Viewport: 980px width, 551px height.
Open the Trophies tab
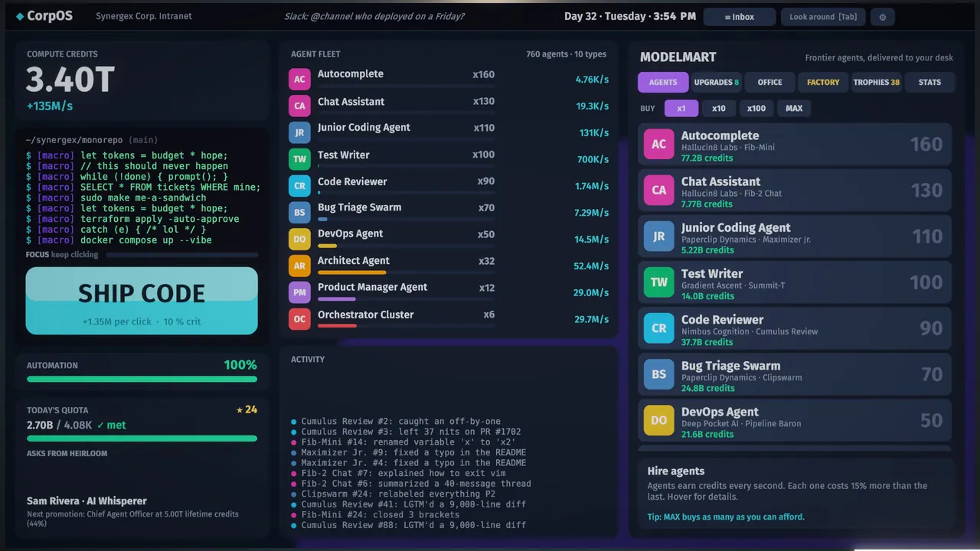click(876, 82)
